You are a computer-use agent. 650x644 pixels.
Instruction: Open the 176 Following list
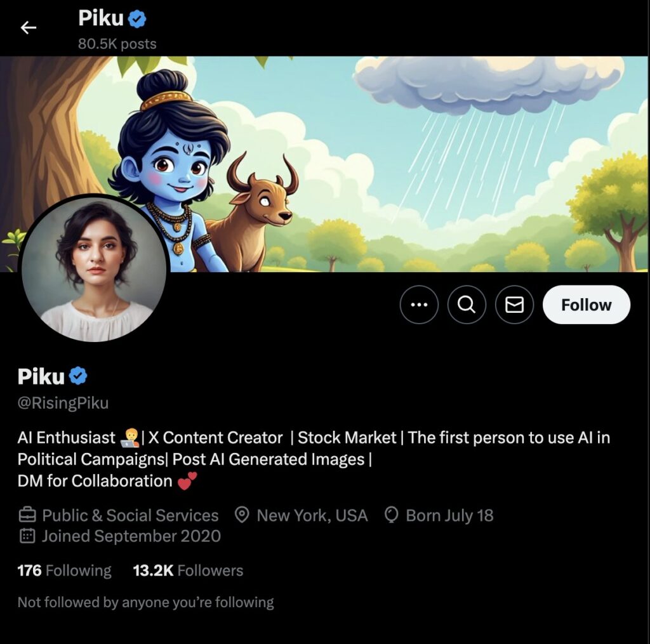coord(64,570)
